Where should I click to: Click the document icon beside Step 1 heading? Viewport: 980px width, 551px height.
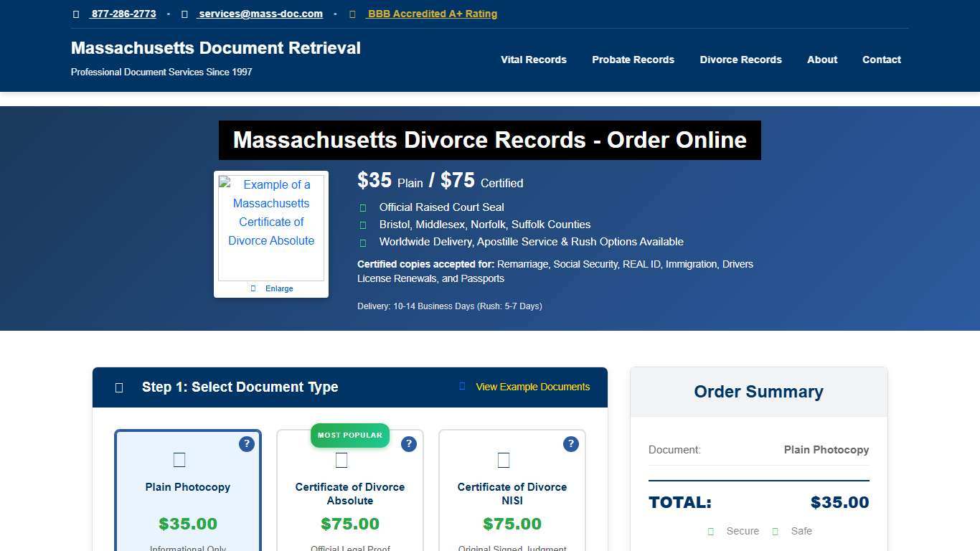pos(119,387)
